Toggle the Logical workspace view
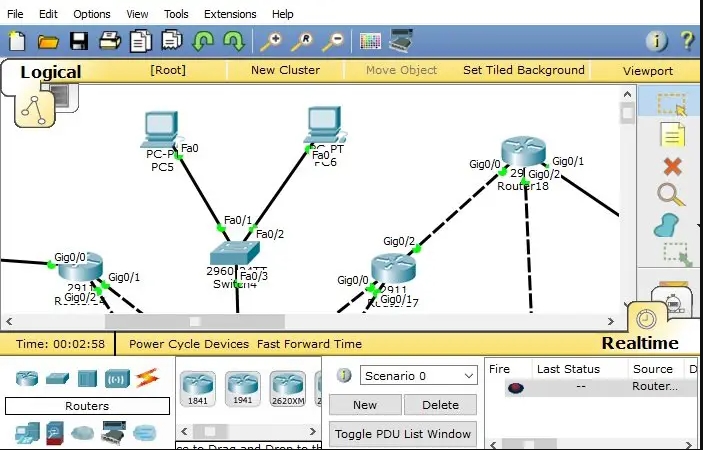The width and height of the screenshot is (703, 450). click(50, 72)
